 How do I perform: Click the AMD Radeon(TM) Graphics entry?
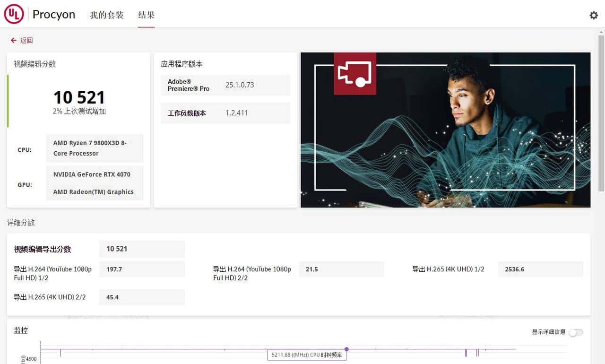click(93, 192)
